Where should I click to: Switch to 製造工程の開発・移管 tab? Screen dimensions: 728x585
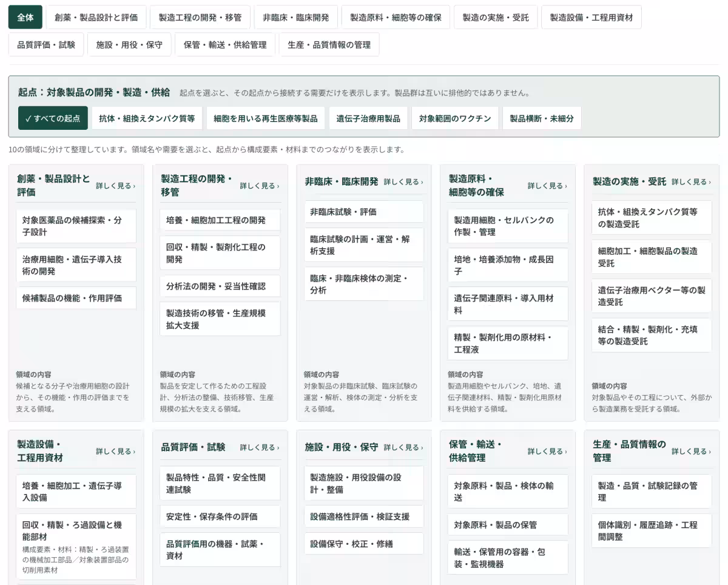click(200, 18)
